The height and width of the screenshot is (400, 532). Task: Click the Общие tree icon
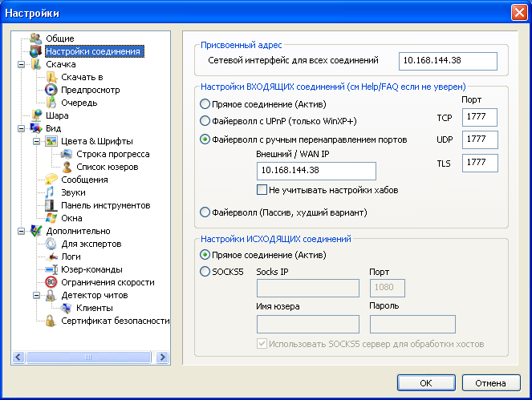[x=35, y=38]
